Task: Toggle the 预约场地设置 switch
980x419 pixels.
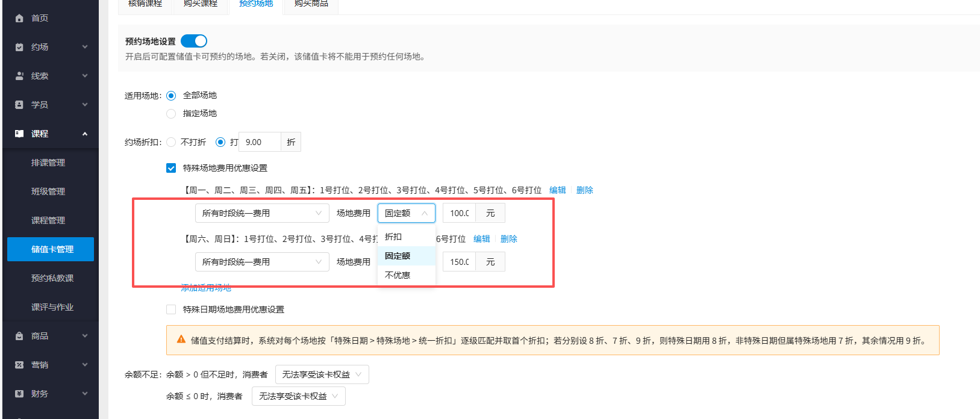Action: [x=194, y=41]
